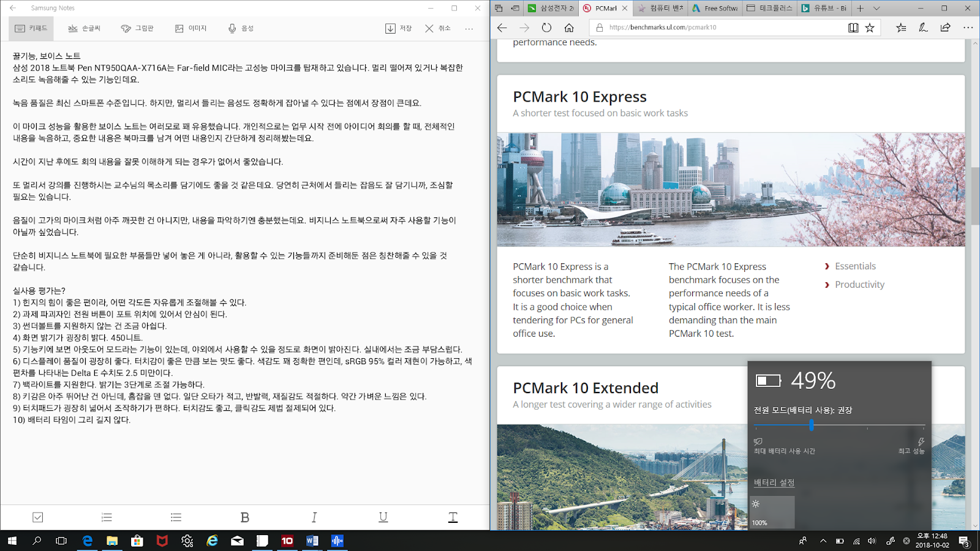
Task: Expand the Edge tab previews chevron
Action: click(876, 8)
